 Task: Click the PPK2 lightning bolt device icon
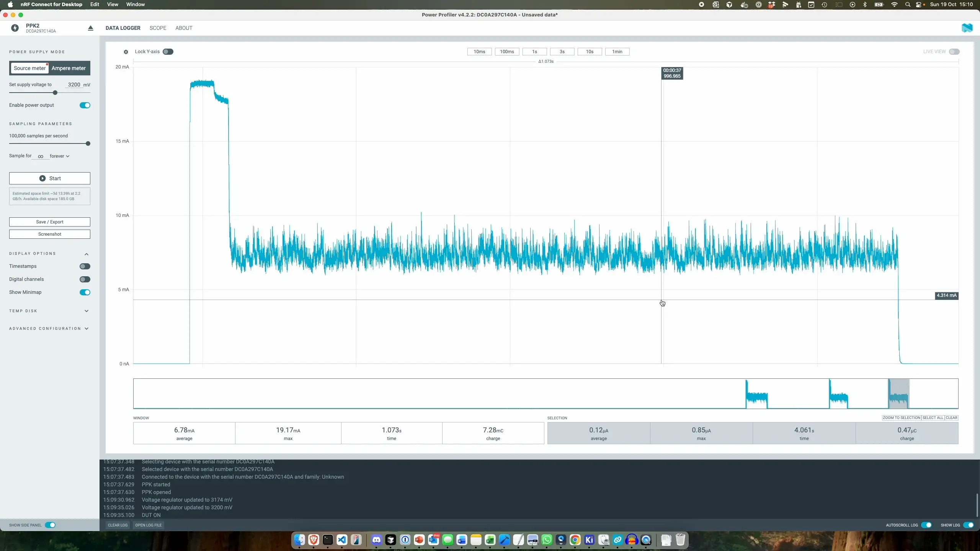tap(15, 28)
